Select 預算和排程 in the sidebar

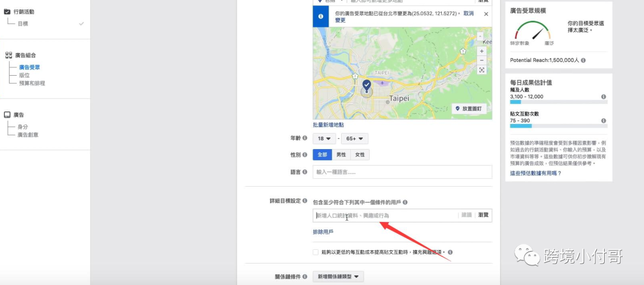click(x=32, y=83)
